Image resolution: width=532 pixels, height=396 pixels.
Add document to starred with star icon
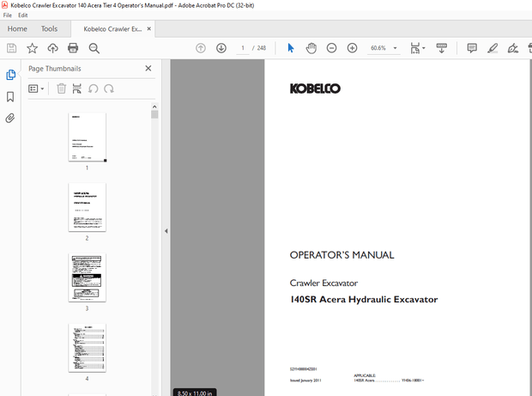point(33,48)
